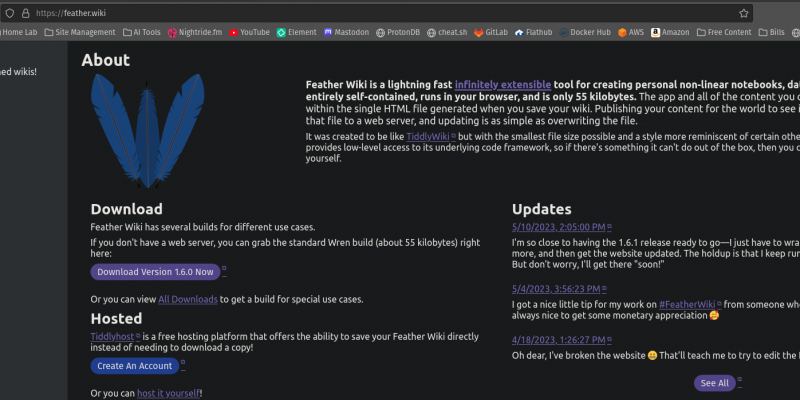Open the Docker Hub bookmark

coord(585,32)
